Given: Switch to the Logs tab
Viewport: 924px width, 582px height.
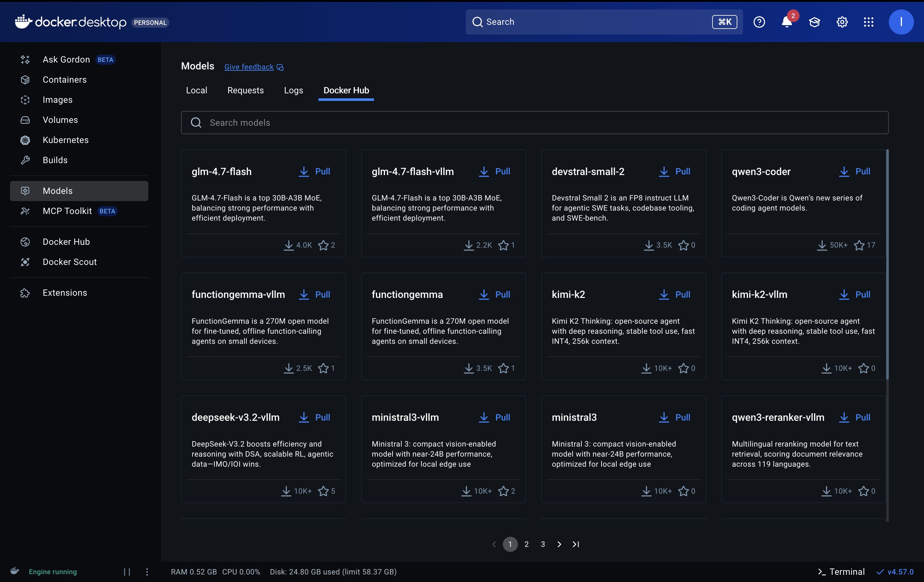Looking at the screenshot, I should (x=293, y=90).
